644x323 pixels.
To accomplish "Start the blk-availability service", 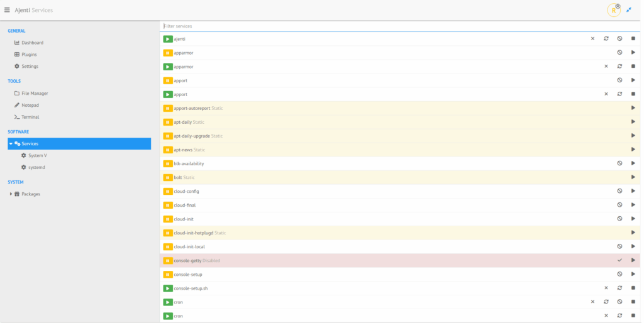I will 633,163.
